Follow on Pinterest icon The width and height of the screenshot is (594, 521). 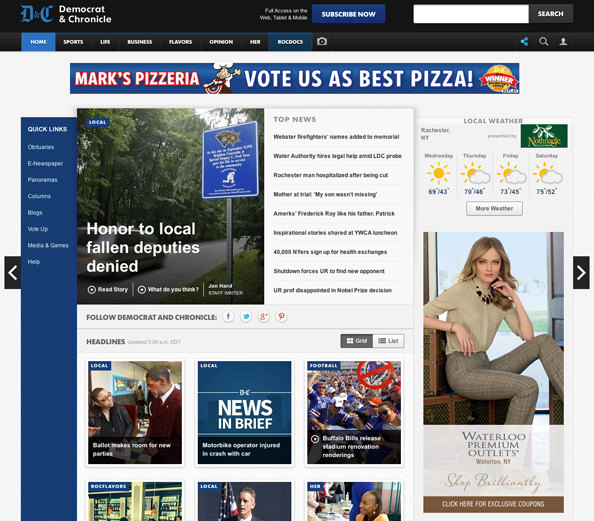click(281, 316)
